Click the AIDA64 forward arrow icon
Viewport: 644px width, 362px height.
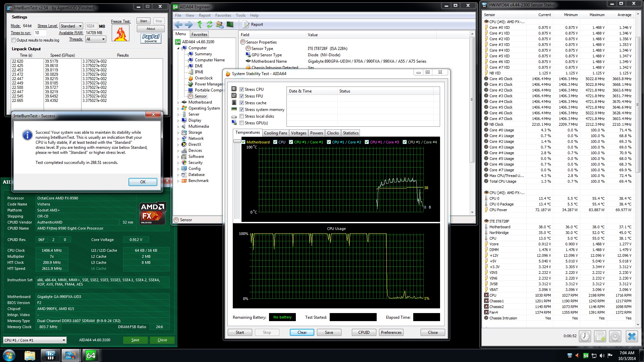coord(189,24)
